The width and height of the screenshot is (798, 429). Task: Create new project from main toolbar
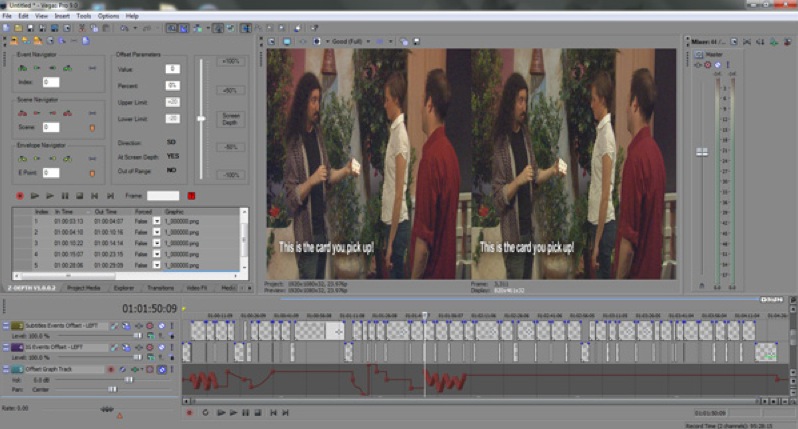7,28
